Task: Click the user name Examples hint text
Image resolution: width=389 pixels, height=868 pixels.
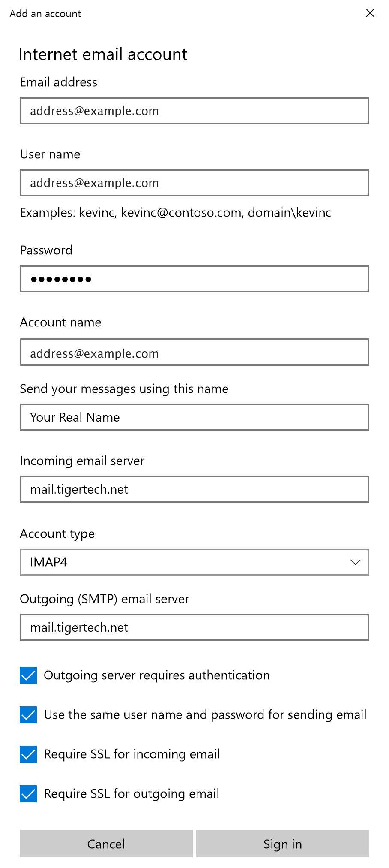Action: (x=176, y=213)
